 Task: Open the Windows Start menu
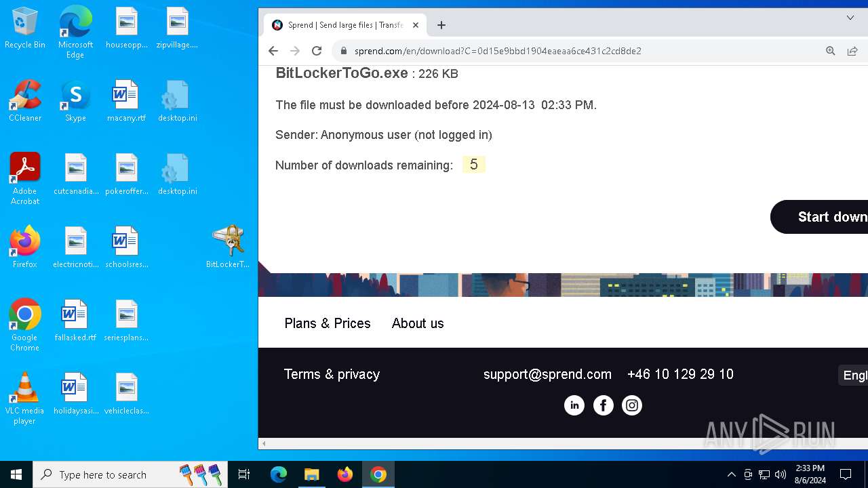click(x=16, y=474)
